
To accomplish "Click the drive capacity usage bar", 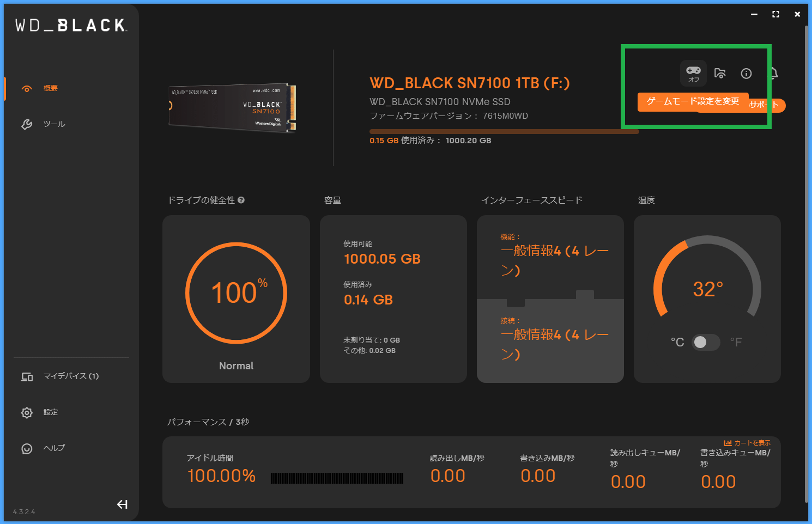I will pos(504,131).
